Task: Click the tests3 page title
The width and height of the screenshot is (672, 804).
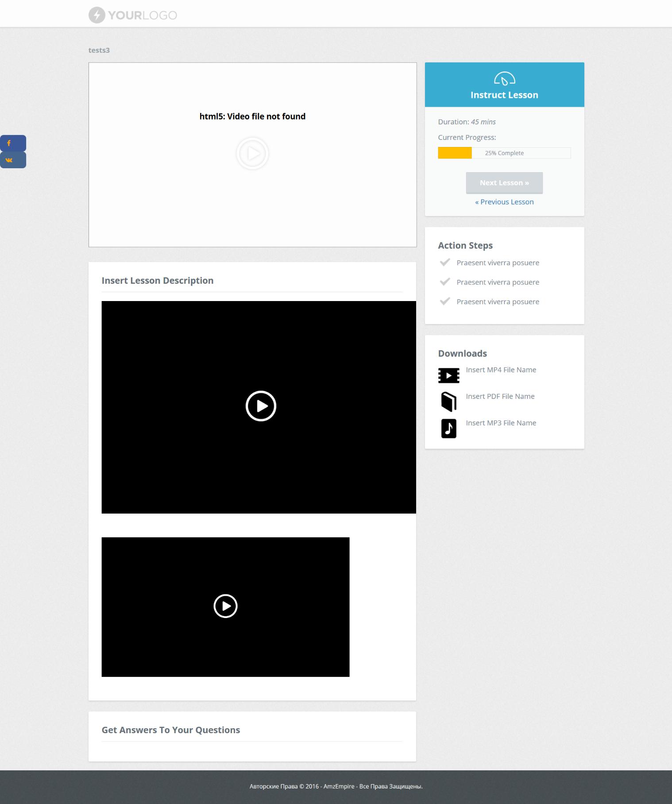Action: point(99,50)
